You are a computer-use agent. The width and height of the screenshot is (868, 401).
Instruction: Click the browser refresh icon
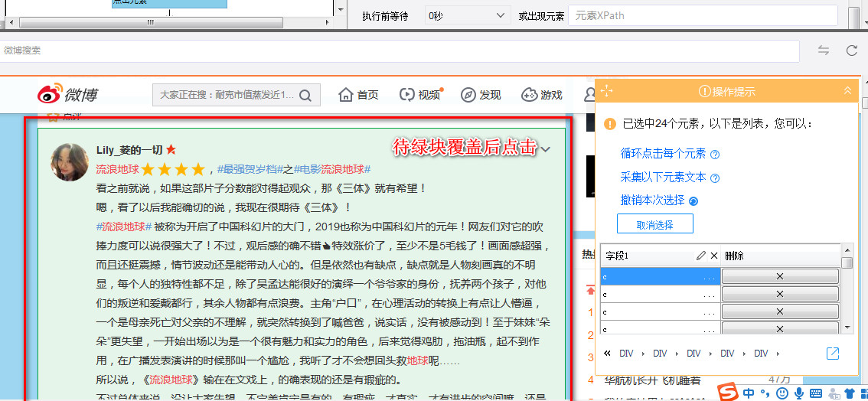click(851, 51)
